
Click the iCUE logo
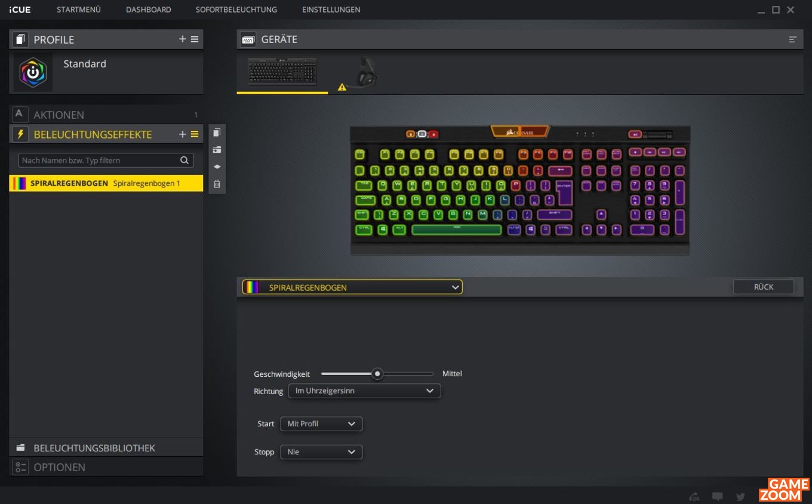tap(20, 10)
